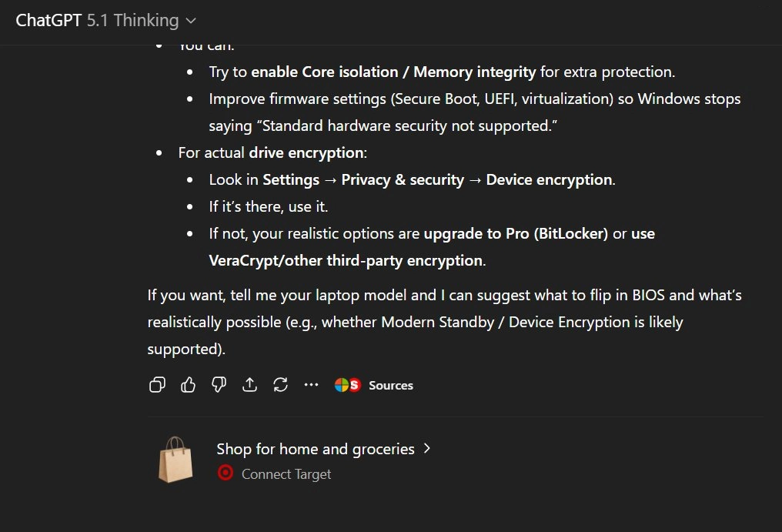Regenerate the response with the retry icon

pyautogui.click(x=280, y=385)
